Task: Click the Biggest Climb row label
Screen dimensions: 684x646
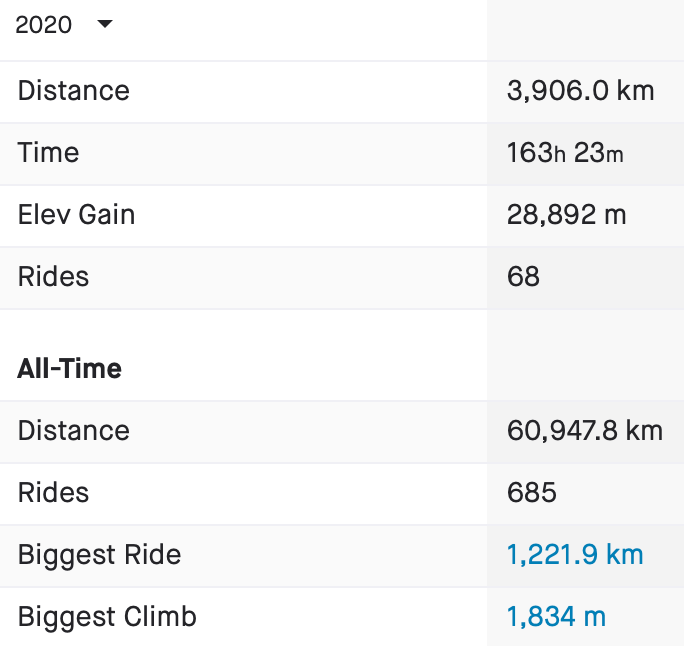Action: (107, 617)
